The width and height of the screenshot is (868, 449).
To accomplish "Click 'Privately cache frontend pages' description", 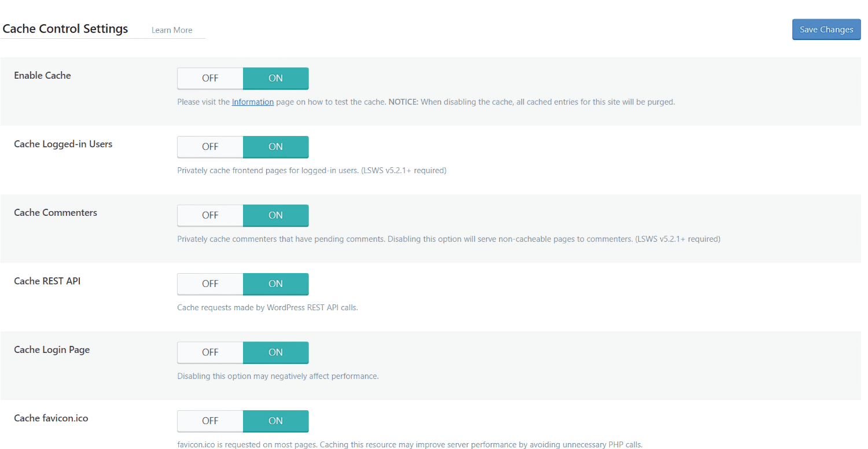I will (312, 171).
